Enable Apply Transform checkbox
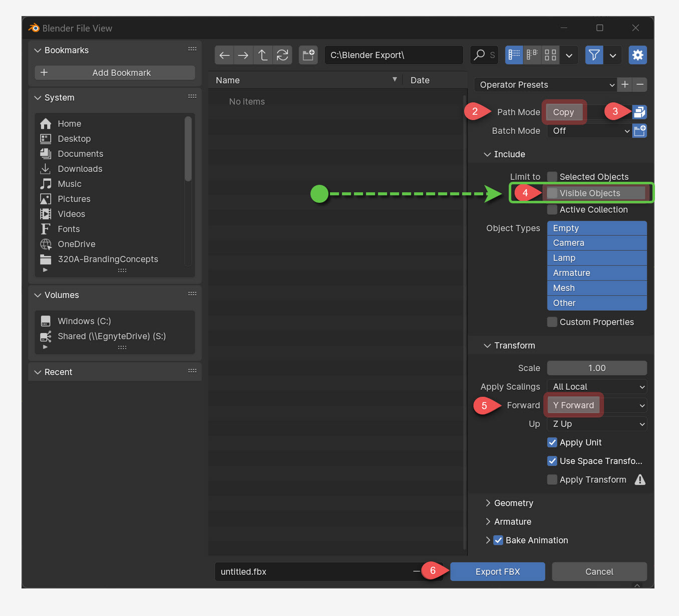Image resolution: width=679 pixels, height=616 pixels. 552,480
